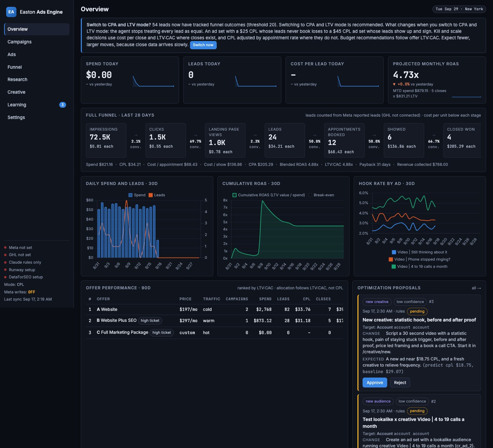Image resolution: width=493 pixels, height=448 pixels.
Task: Go to Campaigns in the sidebar
Action: click(x=37, y=42)
